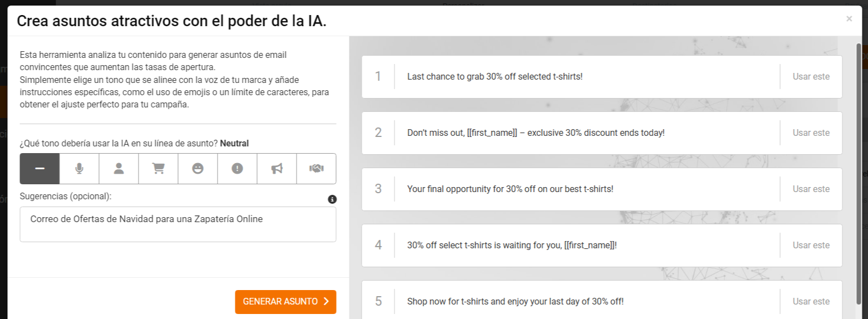Select the megaphone tone icon
This screenshot has height=319, width=868.
coord(277,169)
